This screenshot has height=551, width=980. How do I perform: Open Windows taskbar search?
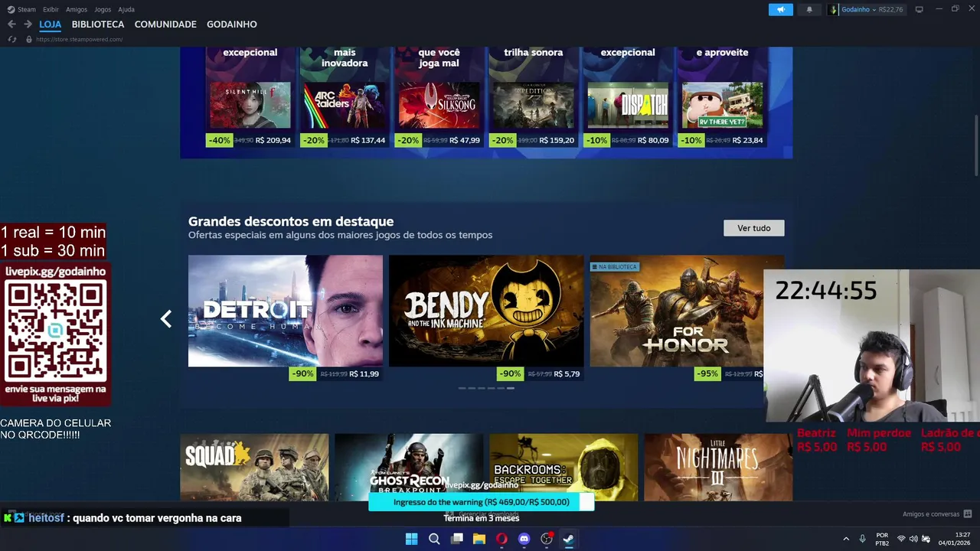click(x=434, y=539)
